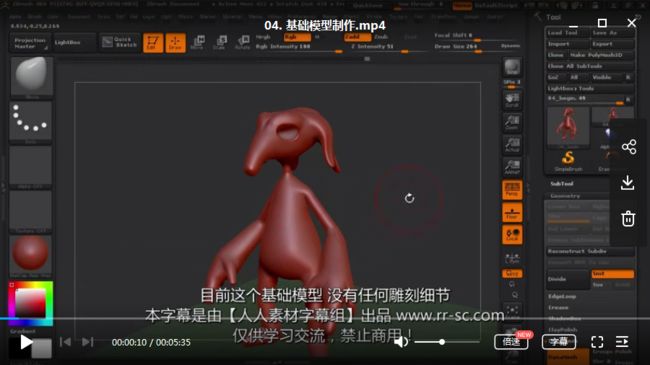Click the download icon on the side panel
This screenshot has height=365, width=650.
628,182
